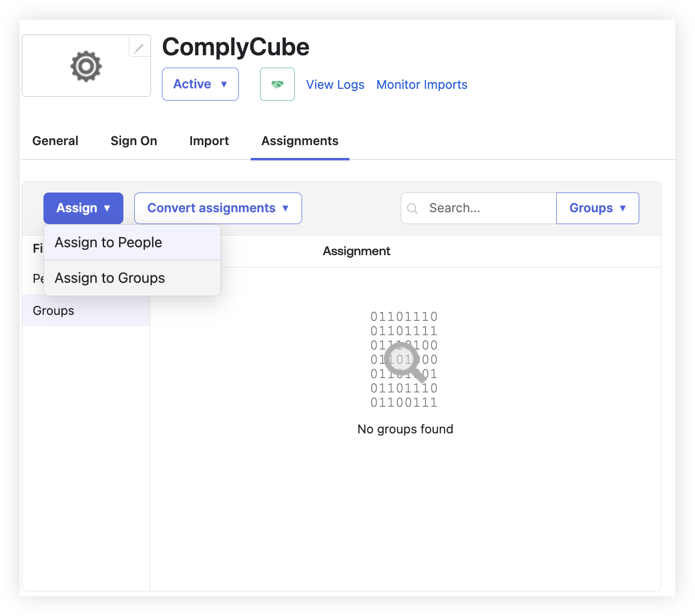Click the Monitor Imports link

pos(422,85)
